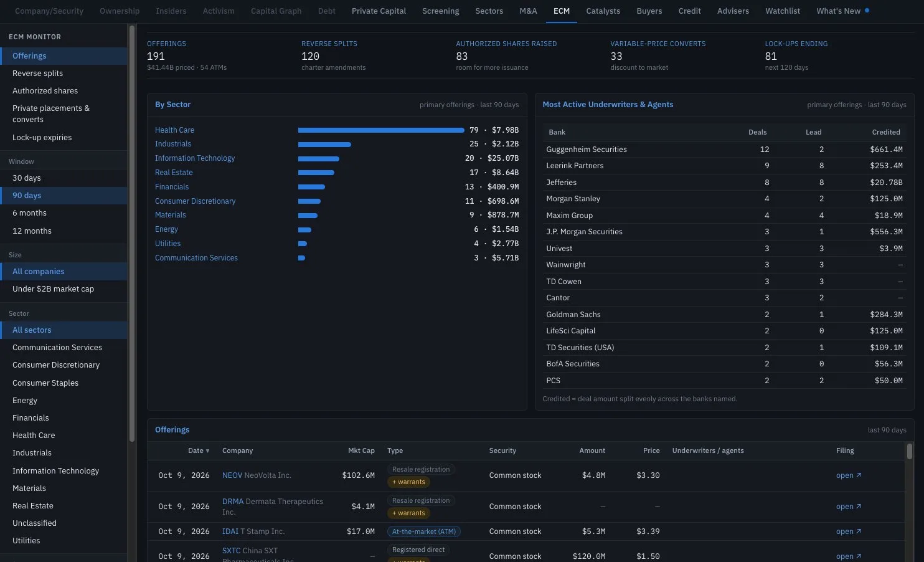Click the Health Care link in By Sector

[x=174, y=130]
